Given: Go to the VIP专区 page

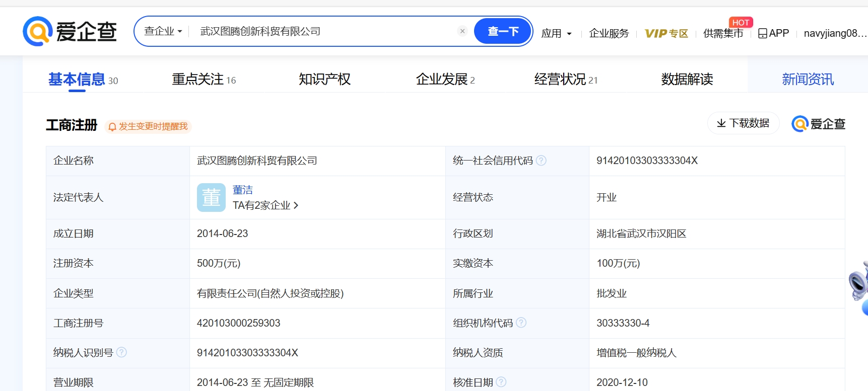Looking at the screenshot, I should pos(666,33).
